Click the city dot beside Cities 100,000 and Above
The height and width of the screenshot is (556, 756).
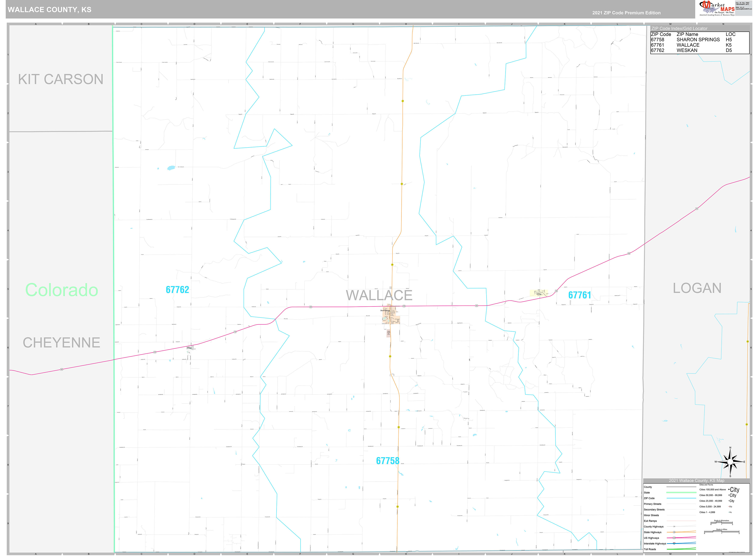pyautogui.click(x=729, y=489)
